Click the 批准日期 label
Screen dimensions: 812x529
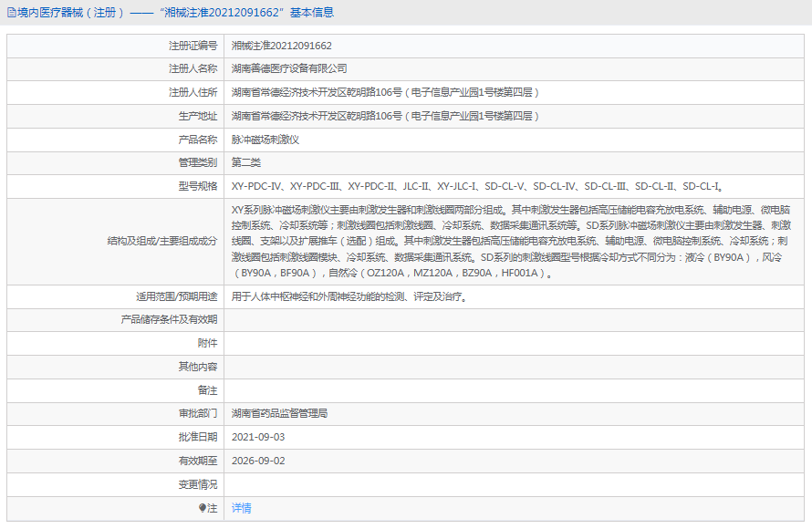(198, 437)
